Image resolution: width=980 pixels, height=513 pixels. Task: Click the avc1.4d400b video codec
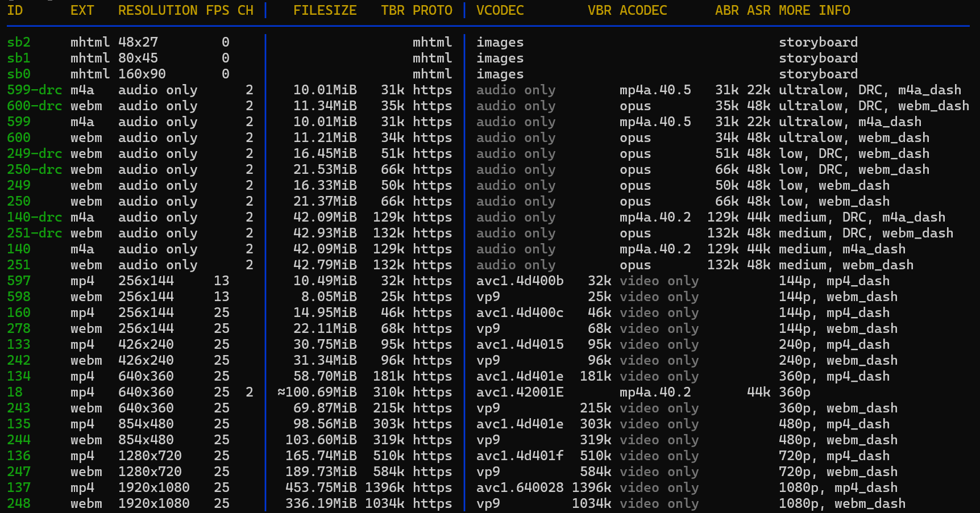click(520, 281)
